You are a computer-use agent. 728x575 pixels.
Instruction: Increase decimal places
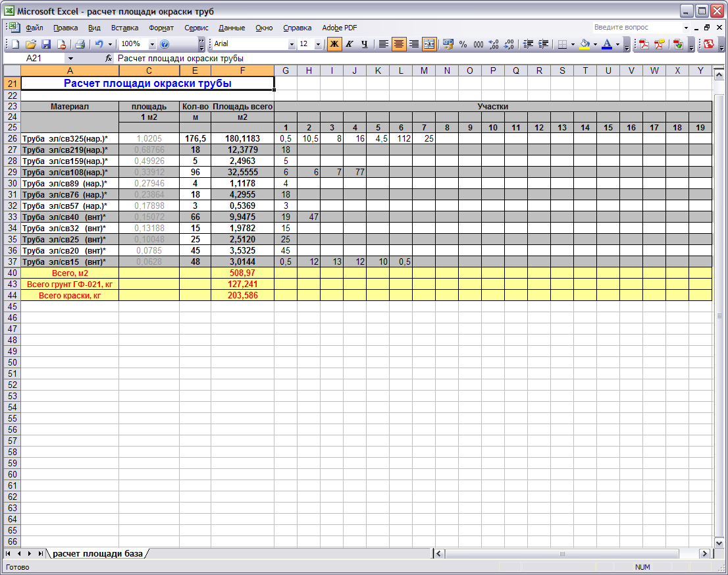494,44
